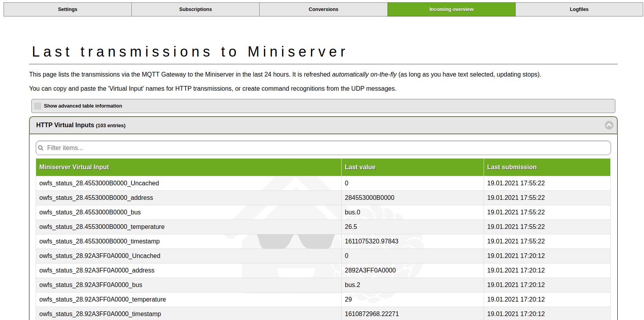
Task: Open the Conversions tab
Action: [323, 9]
